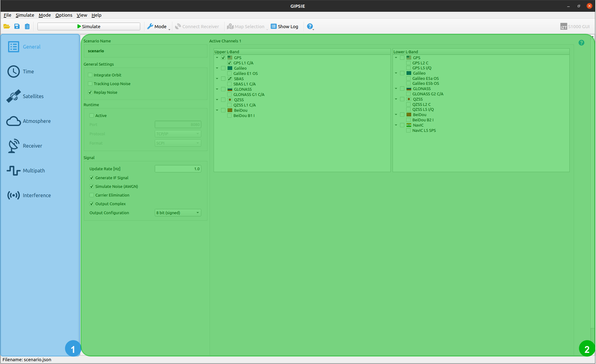Open the Output Configuration dropdown
This screenshot has height=364, width=596.
click(178, 213)
